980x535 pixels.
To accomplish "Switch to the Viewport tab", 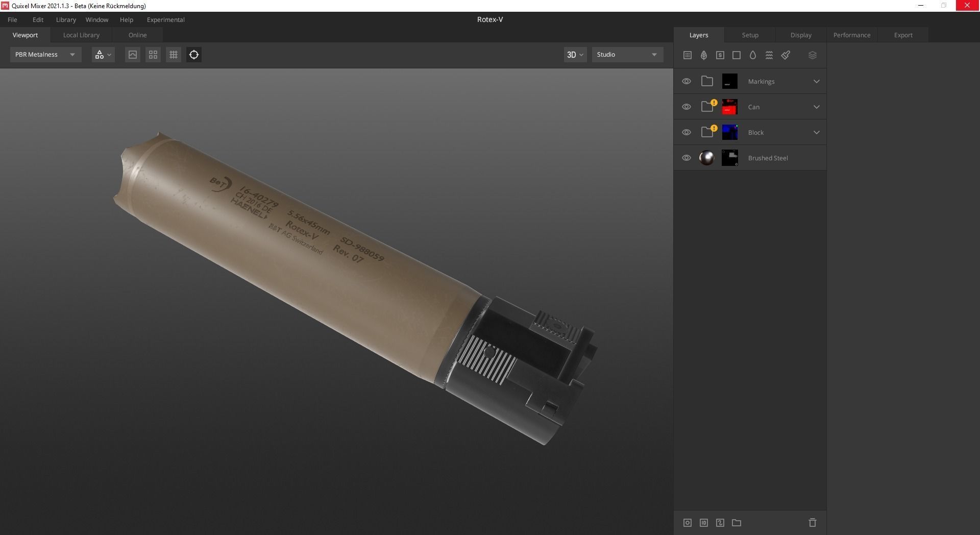I will pyautogui.click(x=26, y=35).
